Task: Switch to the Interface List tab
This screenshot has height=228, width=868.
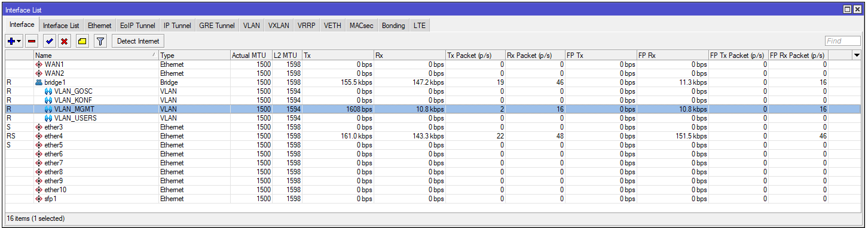Action: point(61,26)
